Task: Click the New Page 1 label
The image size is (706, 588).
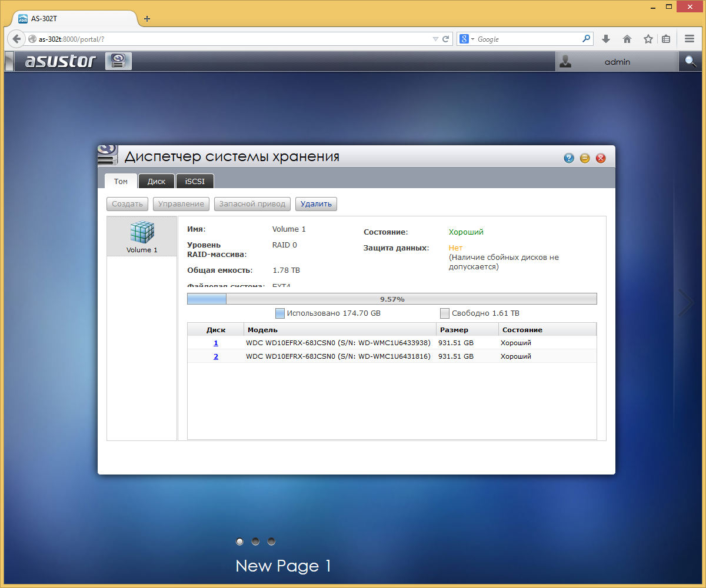Action: [x=284, y=566]
